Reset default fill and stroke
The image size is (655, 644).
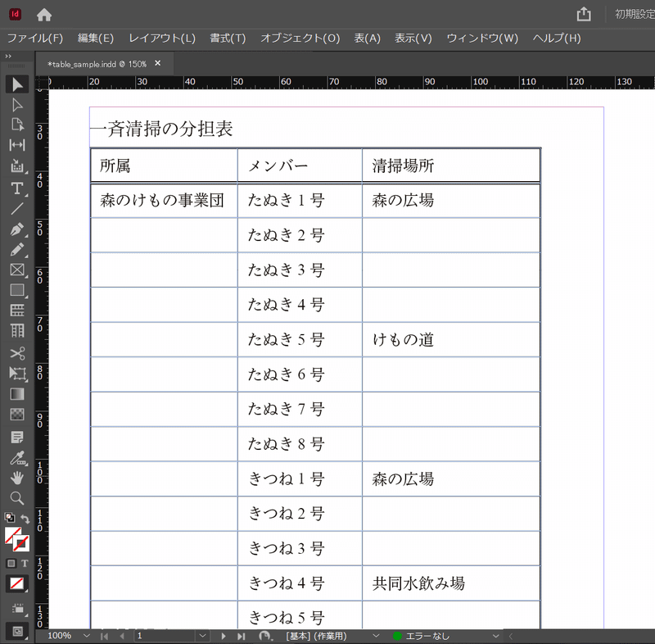(10, 518)
